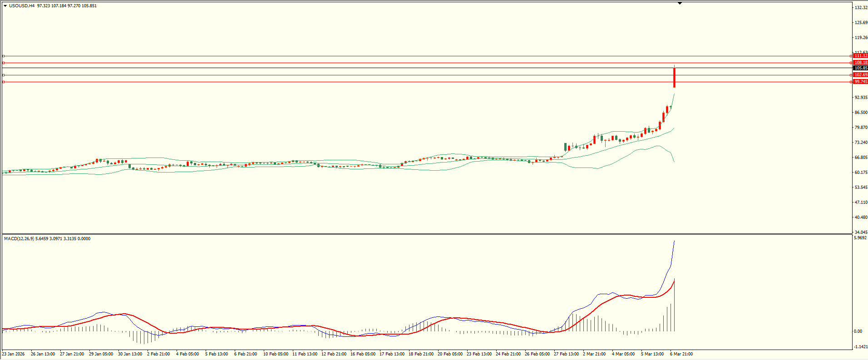The width and height of the screenshot is (868, 360).
Task: Click the 20 Feb 05:00 time axis label
Action: [x=450, y=354]
